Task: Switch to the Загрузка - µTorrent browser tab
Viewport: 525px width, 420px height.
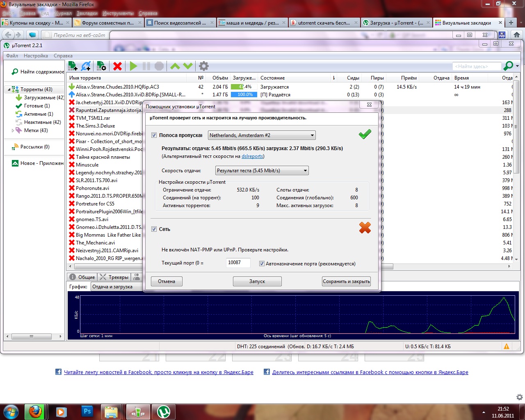Action: (x=396, y=23)
